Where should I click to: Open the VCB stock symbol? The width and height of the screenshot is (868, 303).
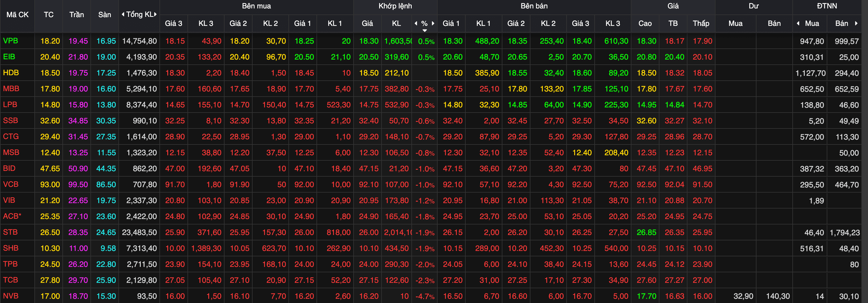(x=11, y=184)
